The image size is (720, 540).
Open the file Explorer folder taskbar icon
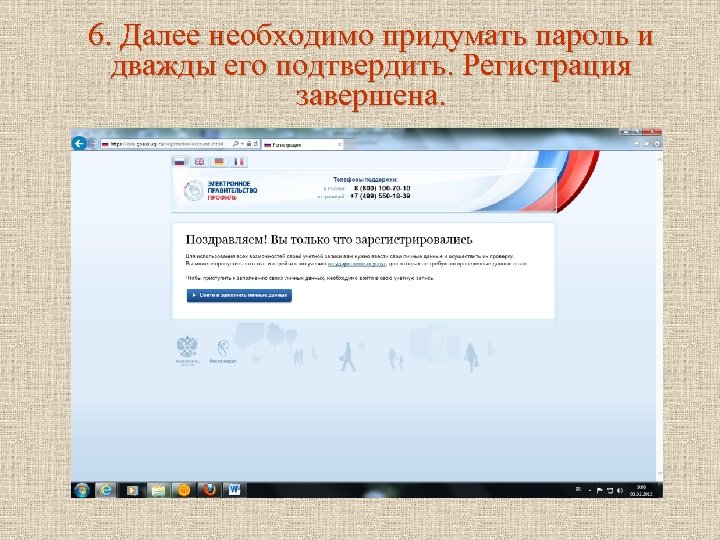click(x=158, y=490)
